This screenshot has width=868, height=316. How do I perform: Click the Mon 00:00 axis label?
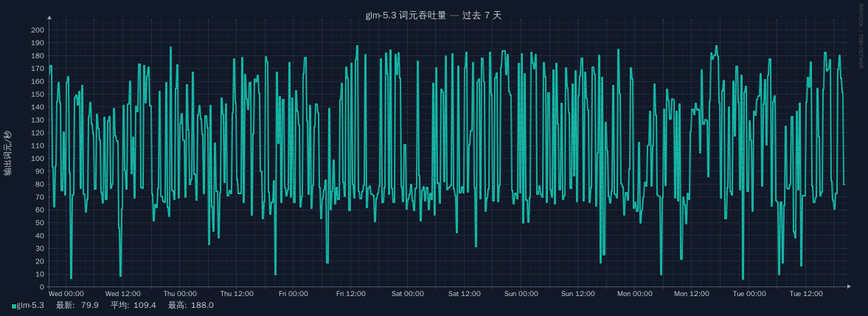[635, 294]
